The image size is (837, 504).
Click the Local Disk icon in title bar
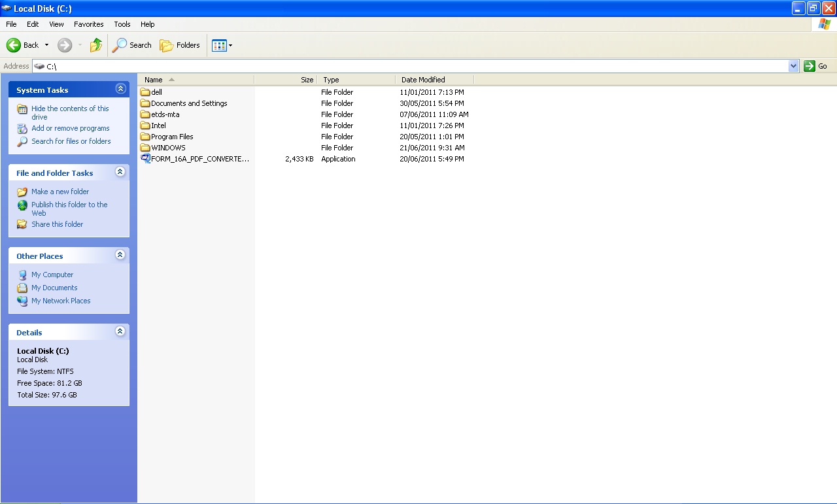[7, 8]
